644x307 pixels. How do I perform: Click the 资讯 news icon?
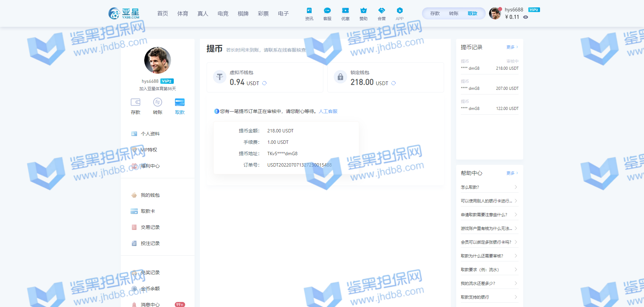point(309,11)
